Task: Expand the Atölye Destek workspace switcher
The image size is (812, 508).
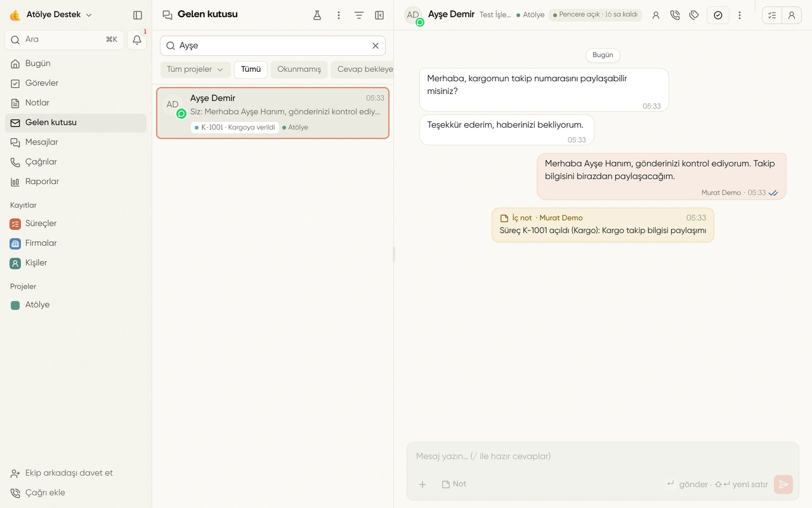Action: tap(51, 15)
